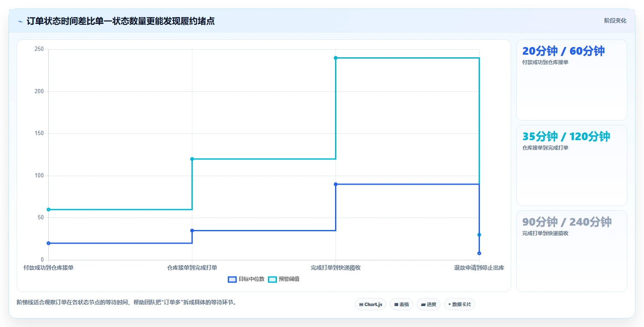Click the blue data point at 35
644x327 pixels.
coord(192,230)
